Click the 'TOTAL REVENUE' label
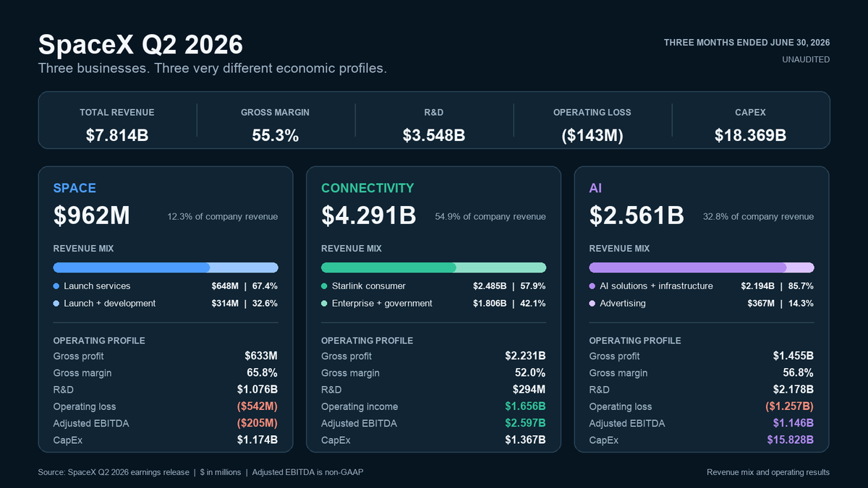 [x=117, y=113]
